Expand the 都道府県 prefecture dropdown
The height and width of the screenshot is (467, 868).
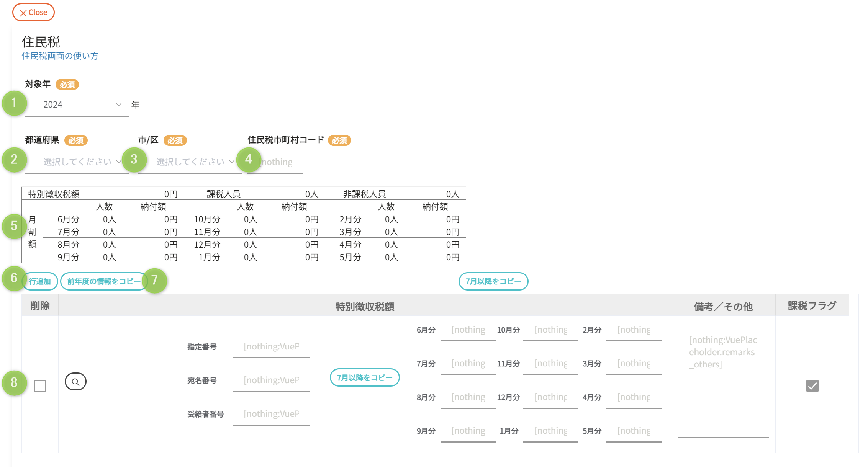click(x=77, y=162)
